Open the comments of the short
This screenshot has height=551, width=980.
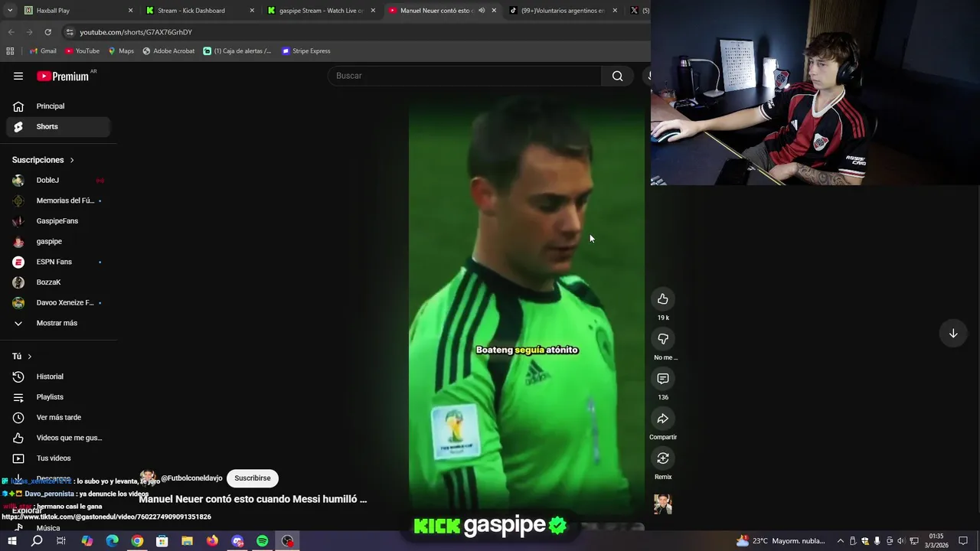click(x=663, y=379)
